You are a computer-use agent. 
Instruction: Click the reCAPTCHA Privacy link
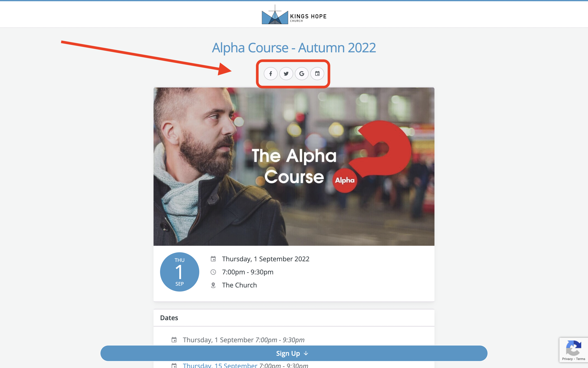tap(567, 359)
